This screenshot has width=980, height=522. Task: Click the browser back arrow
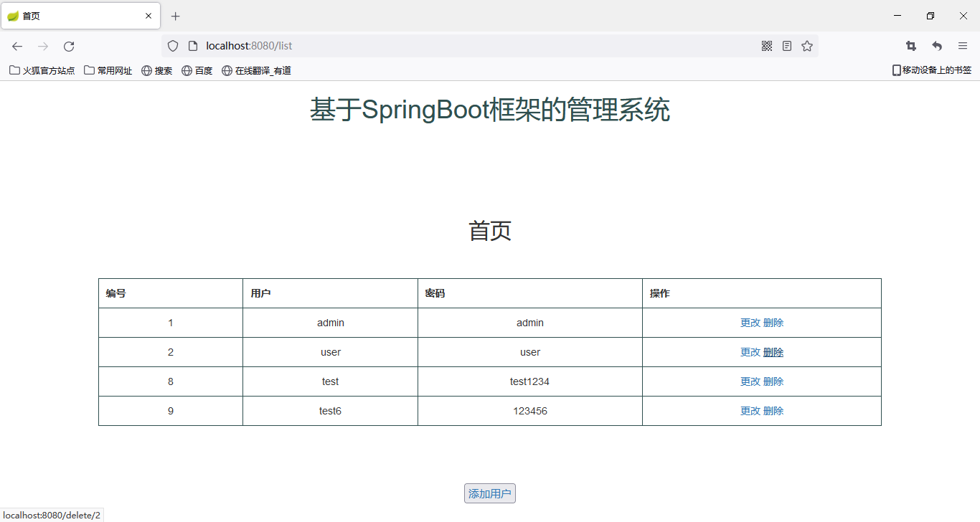coord(17,46)
